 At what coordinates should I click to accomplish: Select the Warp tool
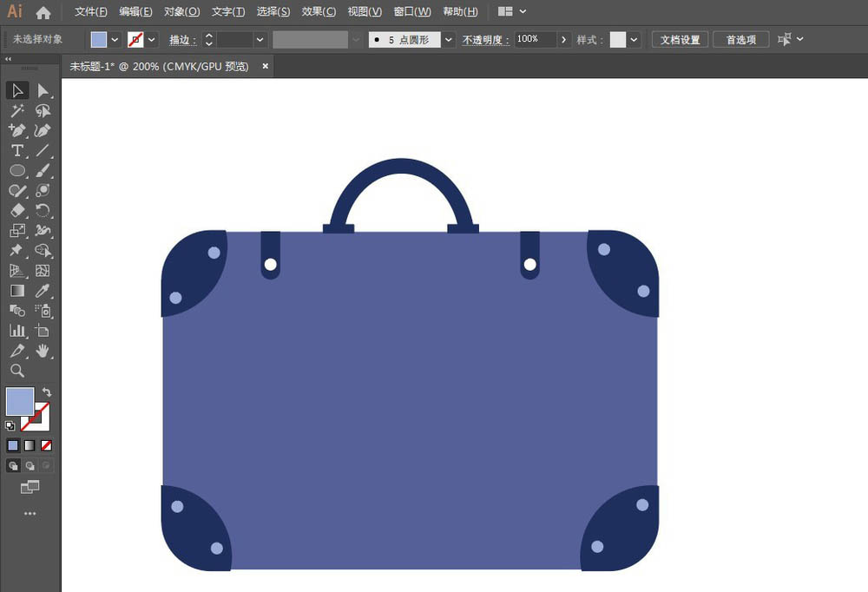tap(43, 230)
